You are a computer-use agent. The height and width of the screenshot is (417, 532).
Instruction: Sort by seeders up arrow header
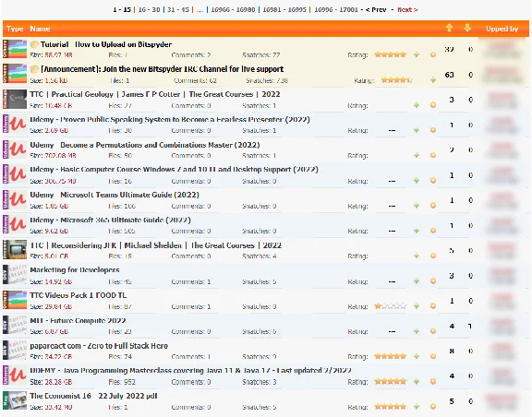pyautogui.click(x=449, y=29)
